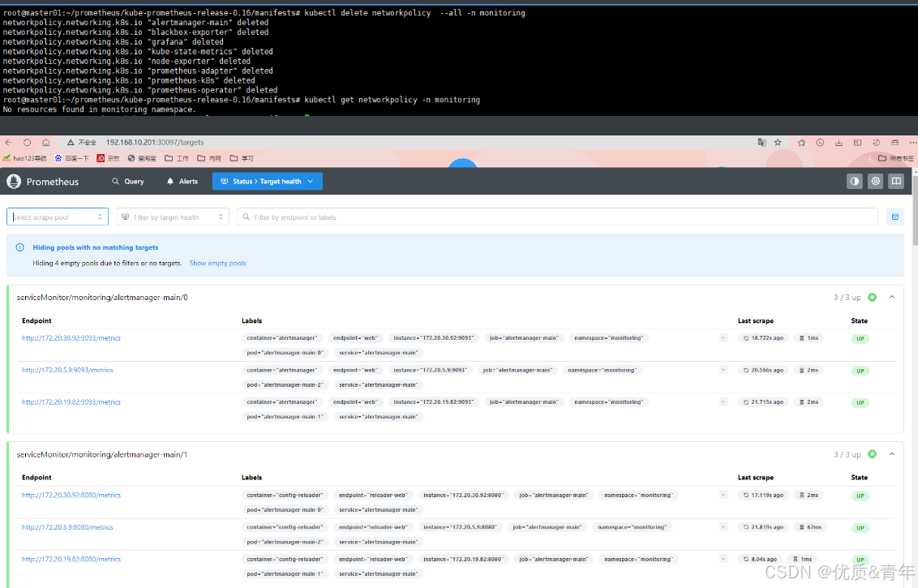Open the browser downloads icon

click(839, 142)
